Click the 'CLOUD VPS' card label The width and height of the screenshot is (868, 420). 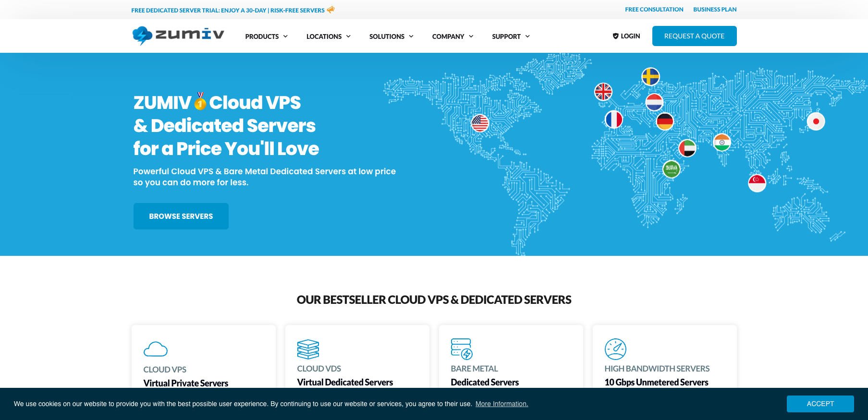pos(165,370)
